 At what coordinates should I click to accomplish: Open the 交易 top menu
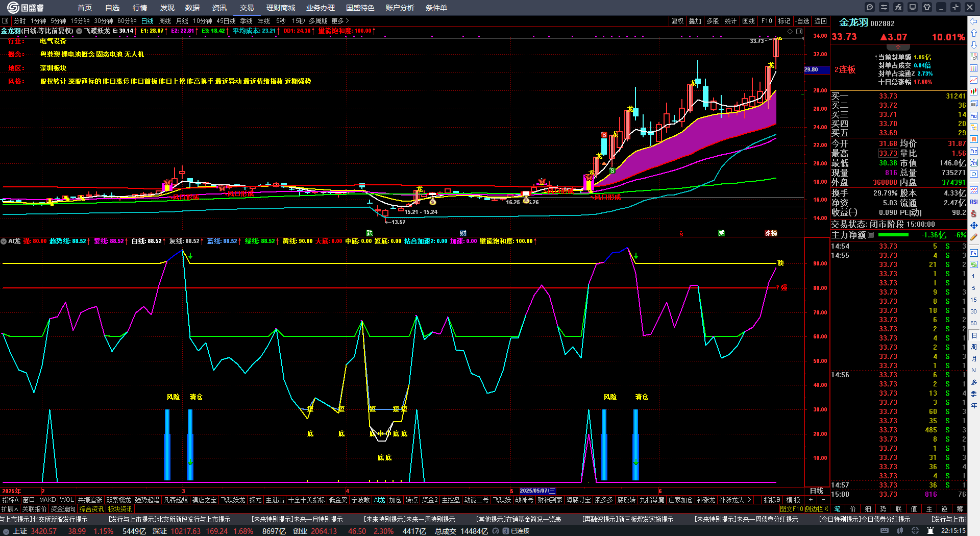pyautogui.click(x=247, y=8)
